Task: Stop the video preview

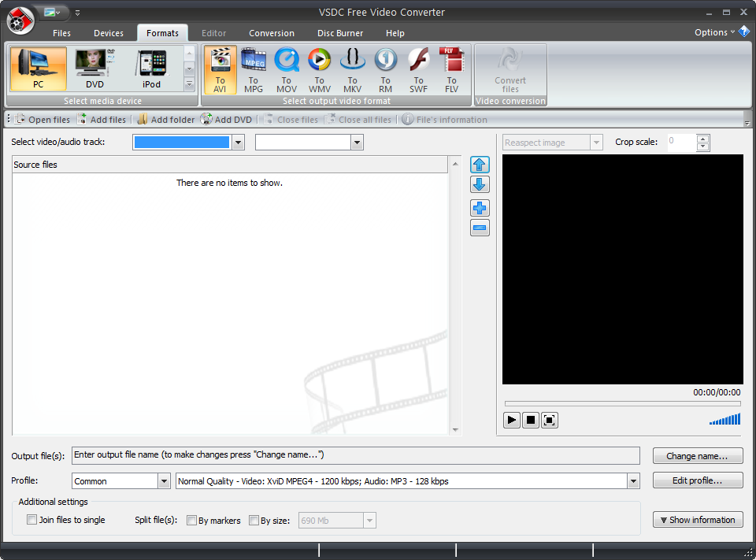Action: coord(530,420)
